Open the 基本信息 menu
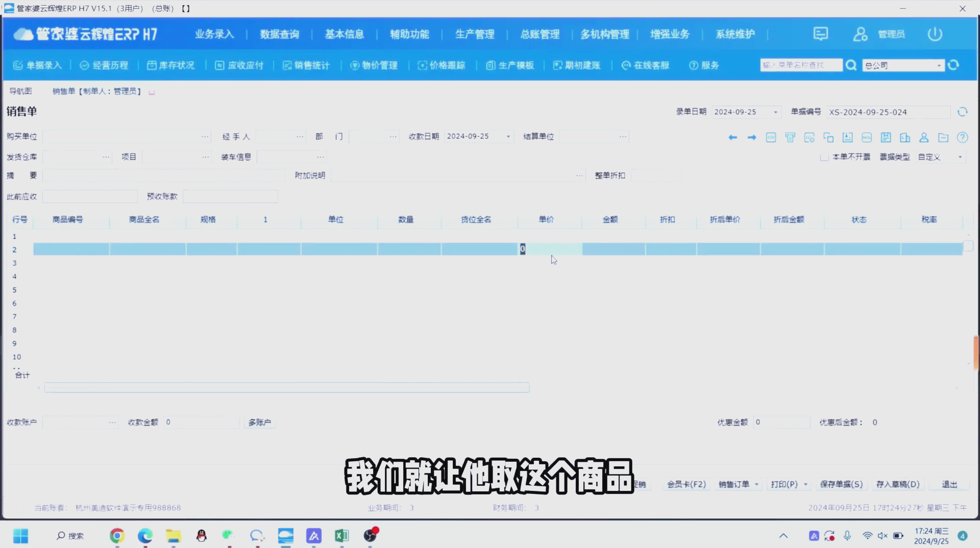This screenshot has width=980, height=548. click(345, 34)
